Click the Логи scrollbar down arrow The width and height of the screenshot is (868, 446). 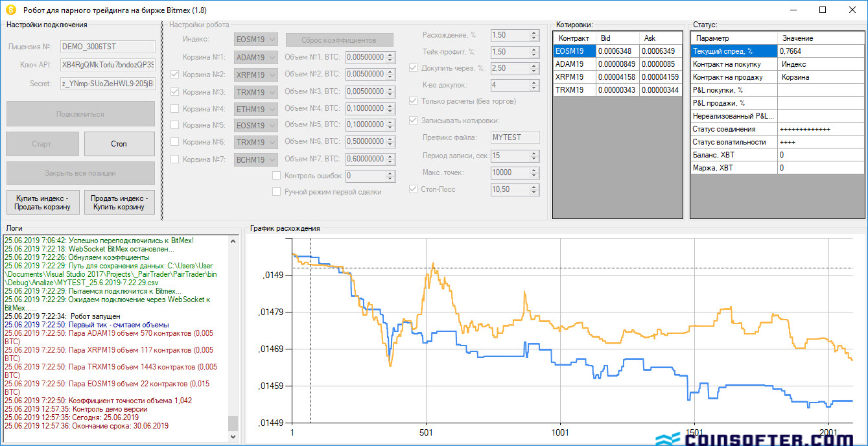[233, 437]
